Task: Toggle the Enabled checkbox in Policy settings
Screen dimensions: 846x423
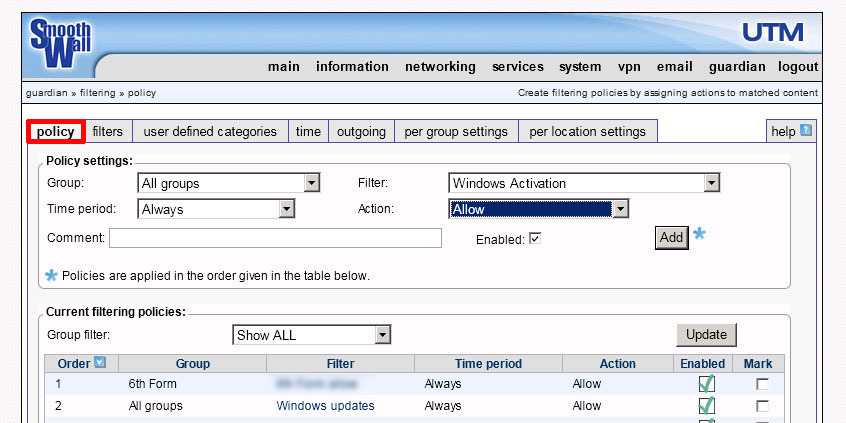Action: pyautogui.click(x=535, y=238)
